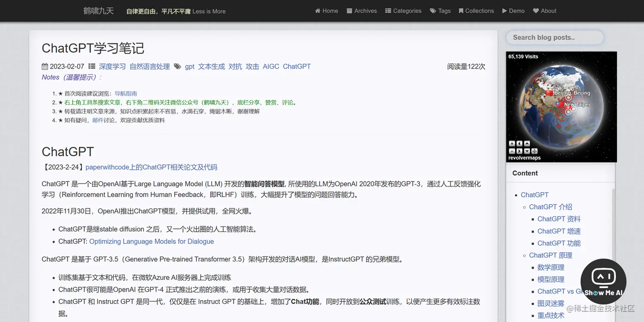Click the 阅读量122次 view count
Image resolution: width=644 pixels, height=322 pixels.
coord(466,66)
